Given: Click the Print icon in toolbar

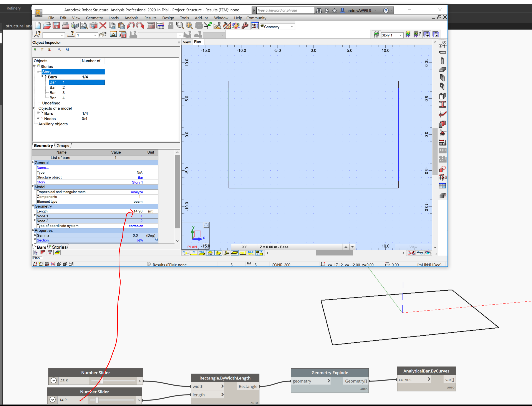Looking at the screenshot, I should click(65, 26).
